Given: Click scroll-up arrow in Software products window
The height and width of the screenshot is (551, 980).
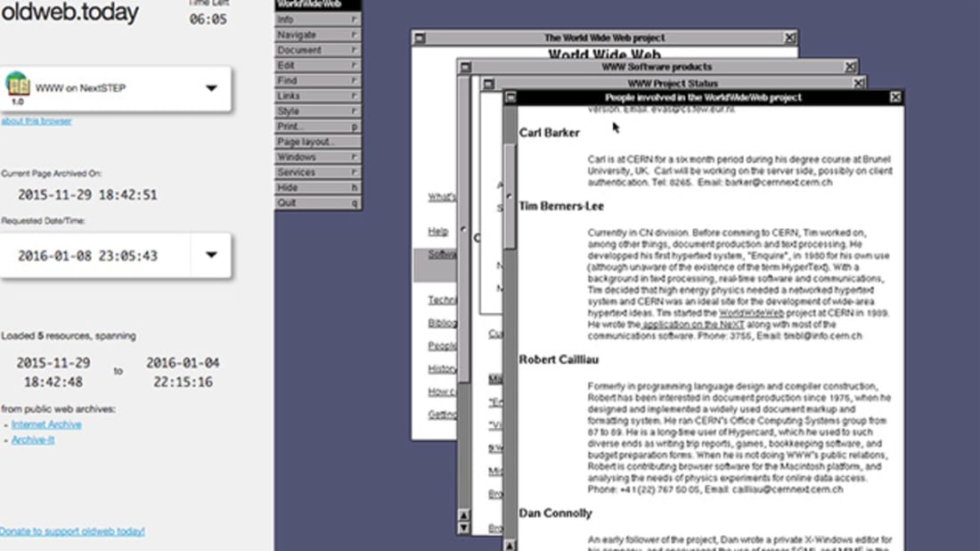Looking at the screenshot, I should tap(464, 515).
